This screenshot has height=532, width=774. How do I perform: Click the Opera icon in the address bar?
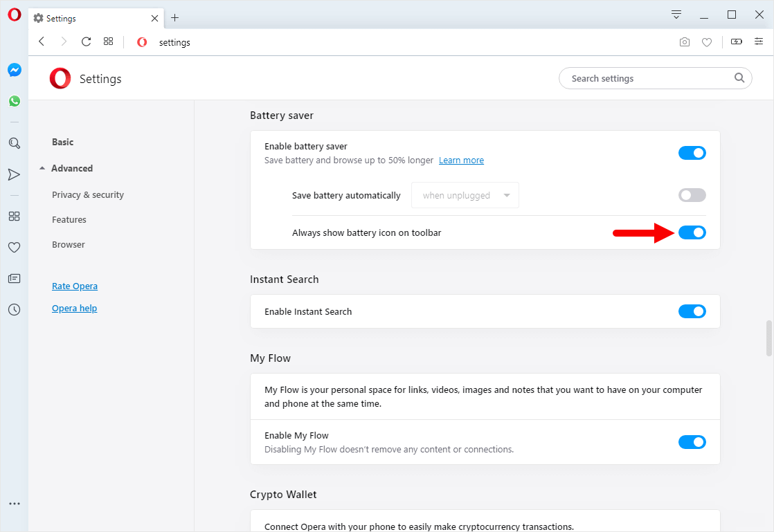tap(142, 42)
